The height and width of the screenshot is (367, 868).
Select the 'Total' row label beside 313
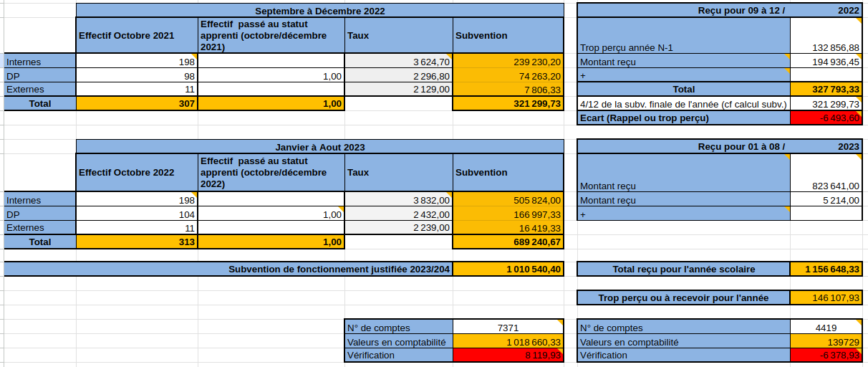point(40,242)
